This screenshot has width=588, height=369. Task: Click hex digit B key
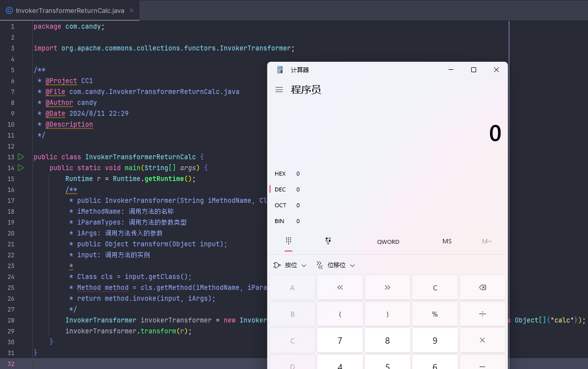[292, 314]
